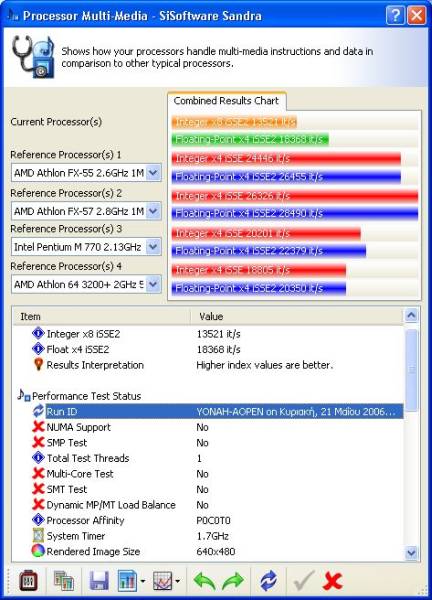The image size is (432, 600).
Task: Select the 13521 it/s value
Action: coord(218,334)
